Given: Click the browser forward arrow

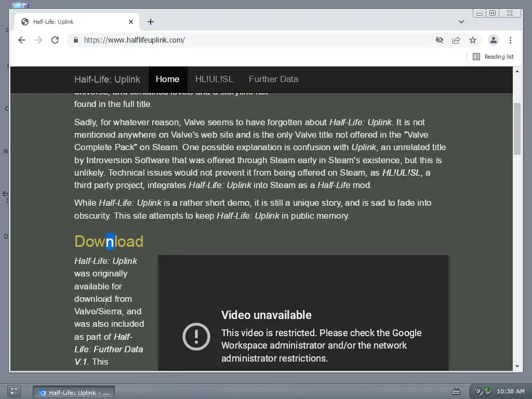Looking at the screenshot, I should point(38,40).
